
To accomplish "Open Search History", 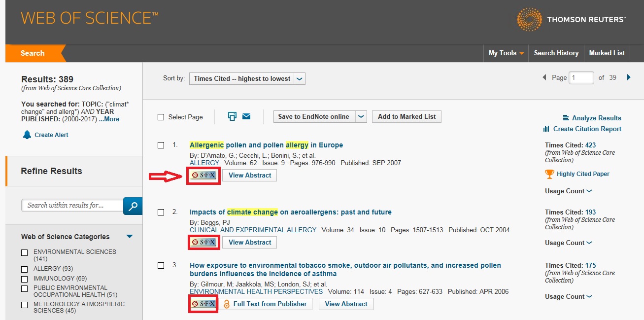I will 556,53.
